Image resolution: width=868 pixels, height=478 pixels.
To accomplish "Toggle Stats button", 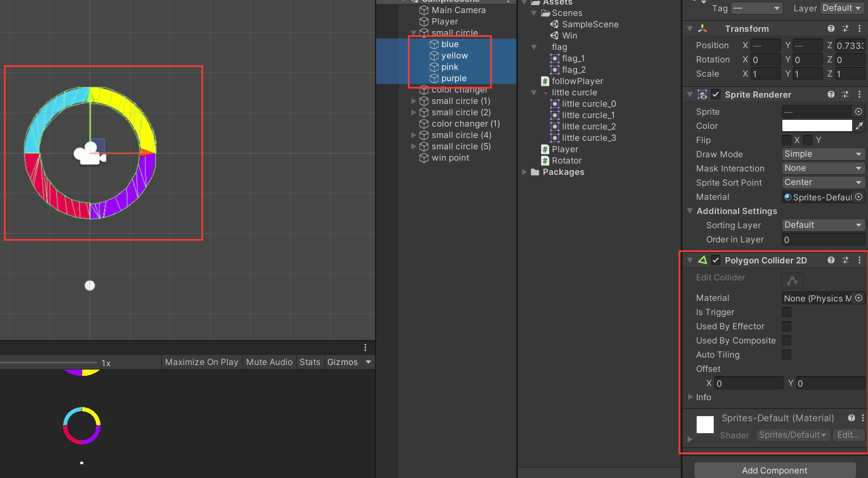I will (310, 362).
